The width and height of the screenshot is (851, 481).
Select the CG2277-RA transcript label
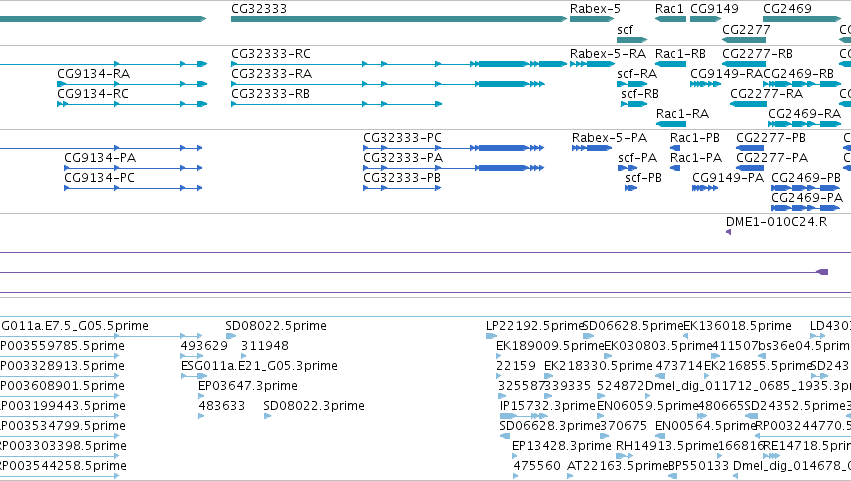point(766,94)
